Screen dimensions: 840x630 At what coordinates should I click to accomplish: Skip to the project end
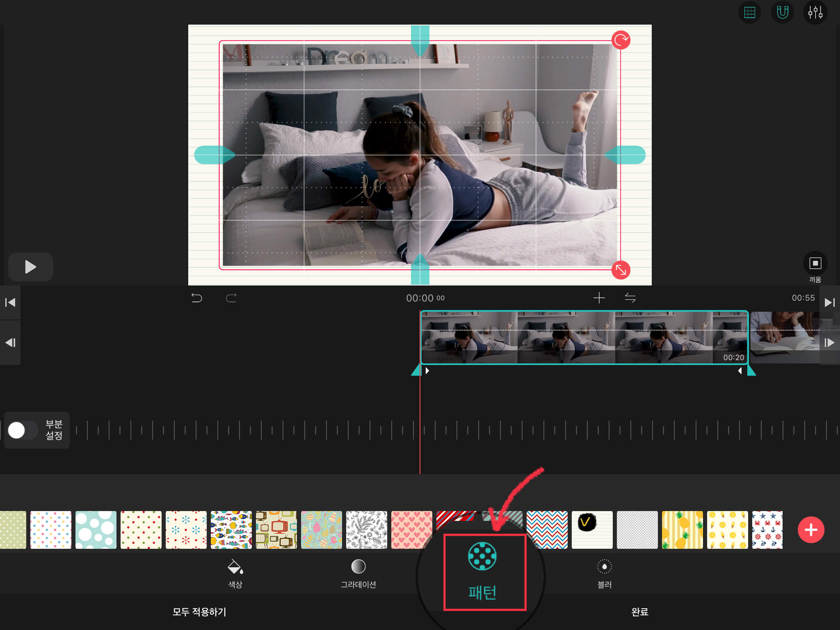pos(829,303)
